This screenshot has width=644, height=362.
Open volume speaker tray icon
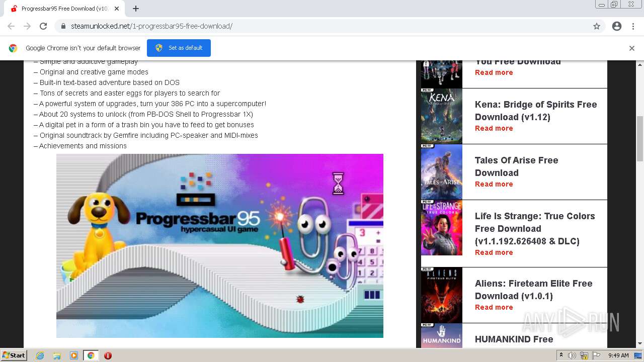pos(572,355)
